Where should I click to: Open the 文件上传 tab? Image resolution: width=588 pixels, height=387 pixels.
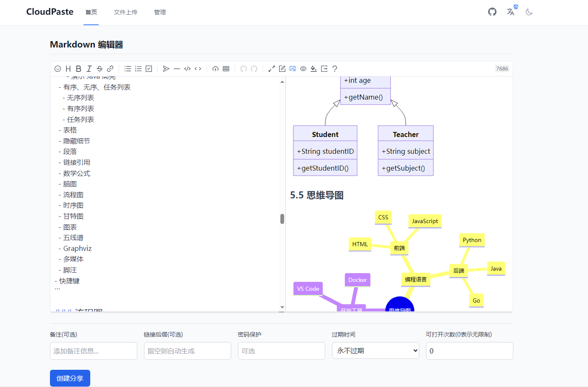(125, 12)
